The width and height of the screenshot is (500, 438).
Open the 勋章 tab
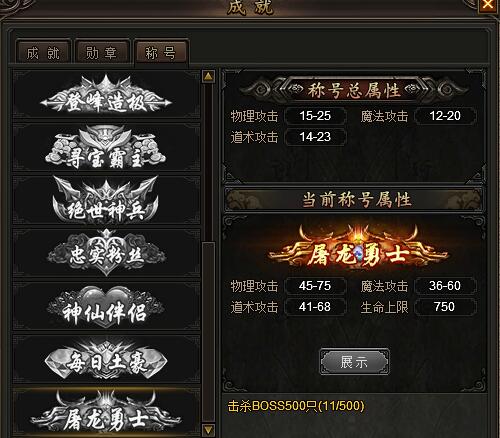click(x=102, y=53)
